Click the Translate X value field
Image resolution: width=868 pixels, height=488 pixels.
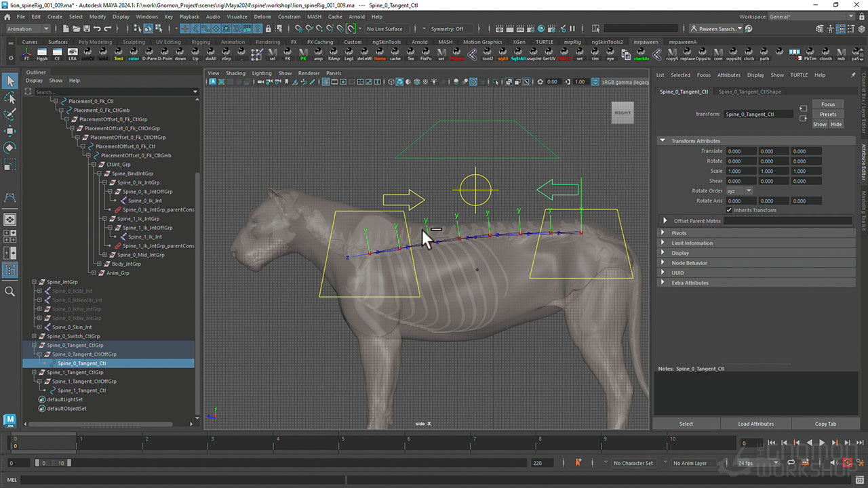pyautogui.click(x=741, y=151)
